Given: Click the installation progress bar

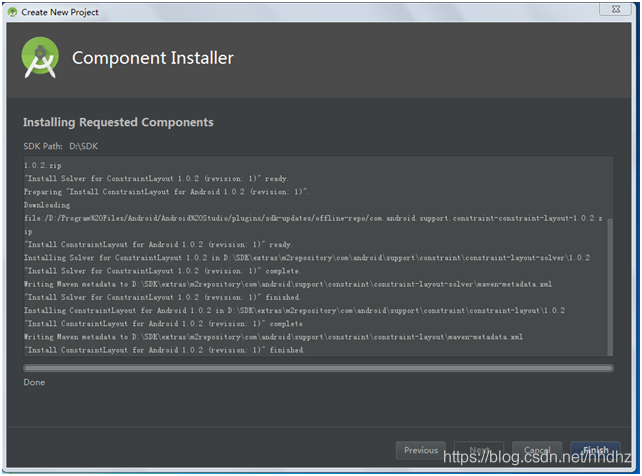Looking at the screenshot, I should [318, 368].
